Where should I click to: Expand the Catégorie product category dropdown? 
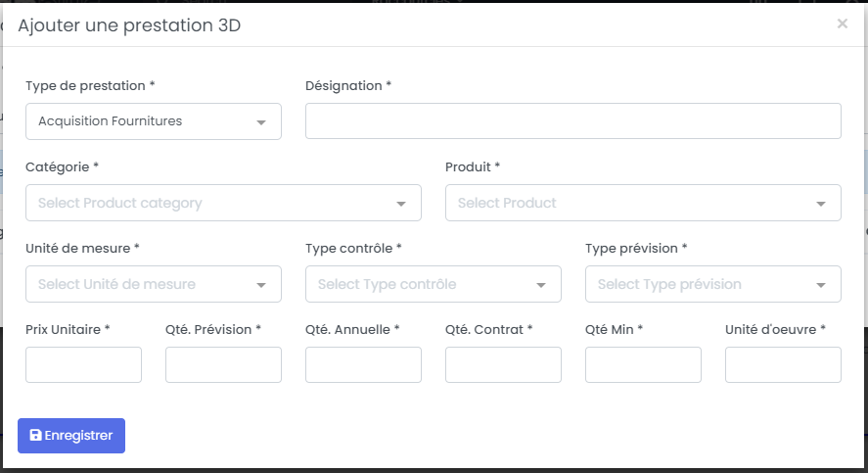(x=223, y=203)
